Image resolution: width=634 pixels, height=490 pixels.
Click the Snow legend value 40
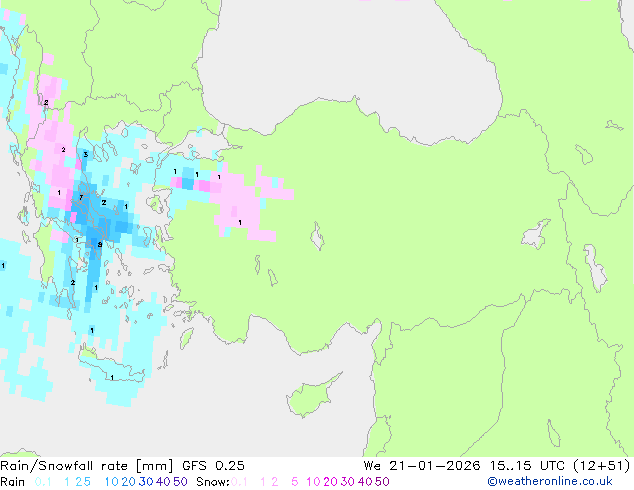point(365,482)
